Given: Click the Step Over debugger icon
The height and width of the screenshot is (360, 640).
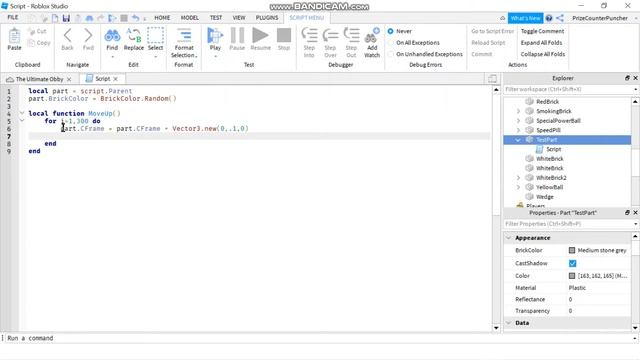Looking at the screenshot, I should point(330,36).
